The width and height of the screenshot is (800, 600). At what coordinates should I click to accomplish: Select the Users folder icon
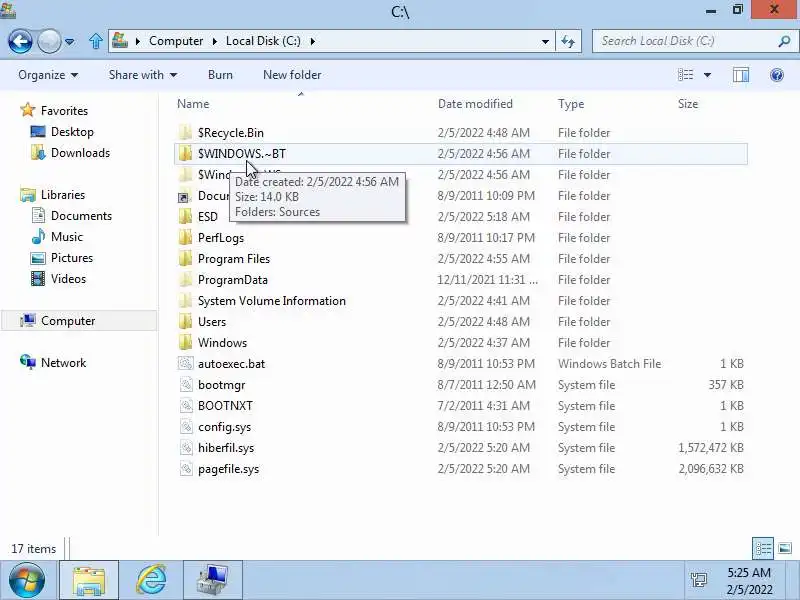[x=186, y=322]
